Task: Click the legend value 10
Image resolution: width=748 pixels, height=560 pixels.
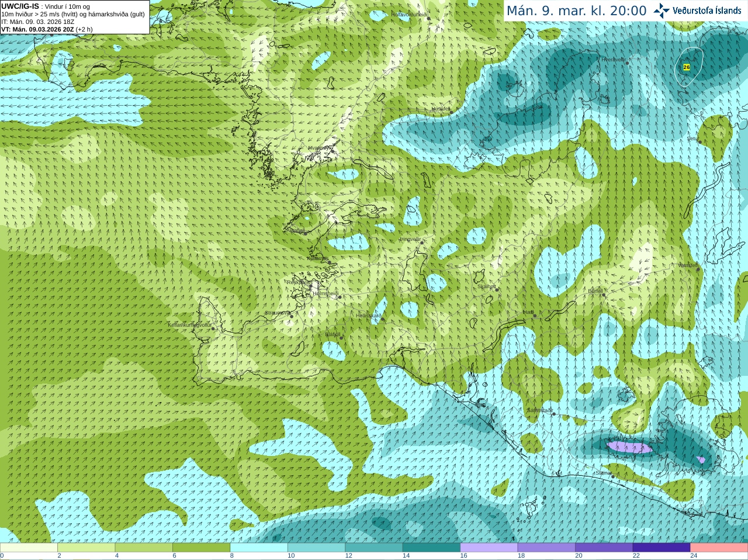Action: (x=291, y=556)
